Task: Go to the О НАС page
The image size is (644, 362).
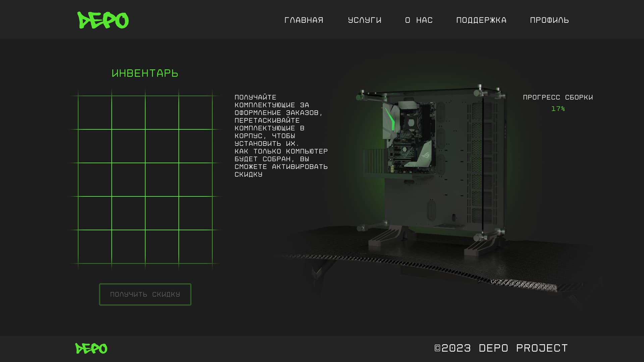Action: point(419,20)
